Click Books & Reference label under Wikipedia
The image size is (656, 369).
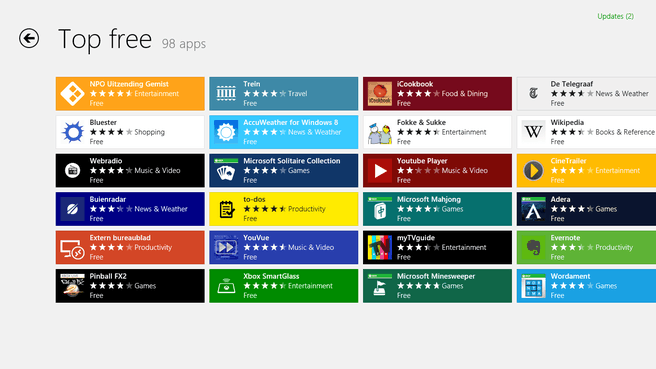(x=625, y=132)
